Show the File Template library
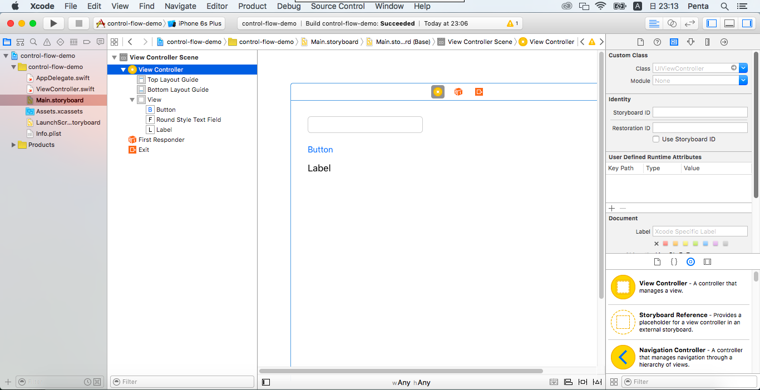This screenshot has height=390, width=760. tap(657, 262)
